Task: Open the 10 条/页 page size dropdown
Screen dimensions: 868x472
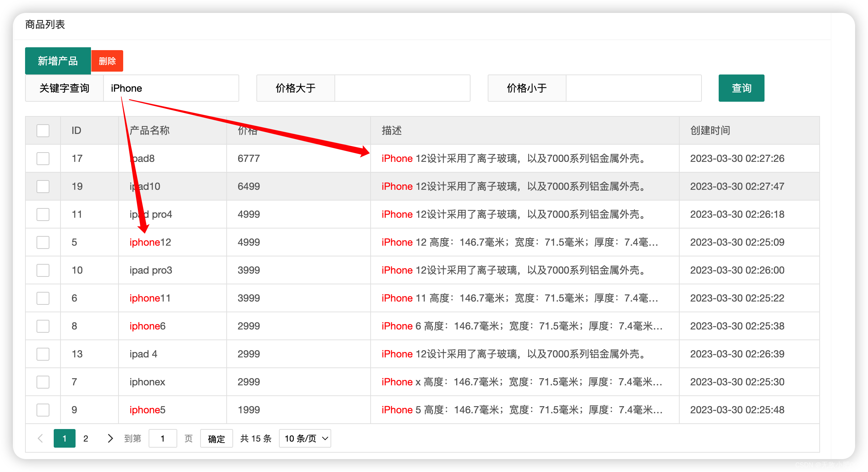Action: 305,438
